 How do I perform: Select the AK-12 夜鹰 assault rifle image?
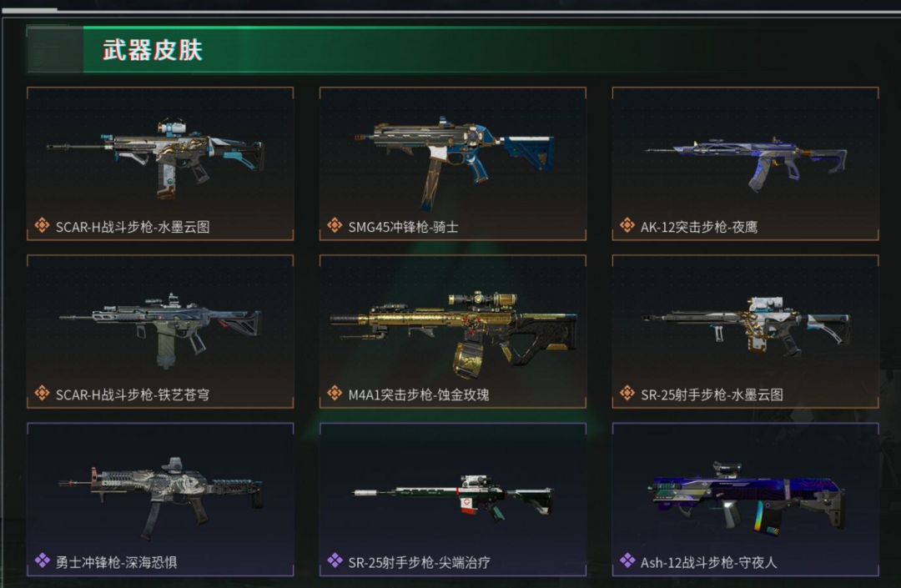click(x=746, y=164)
